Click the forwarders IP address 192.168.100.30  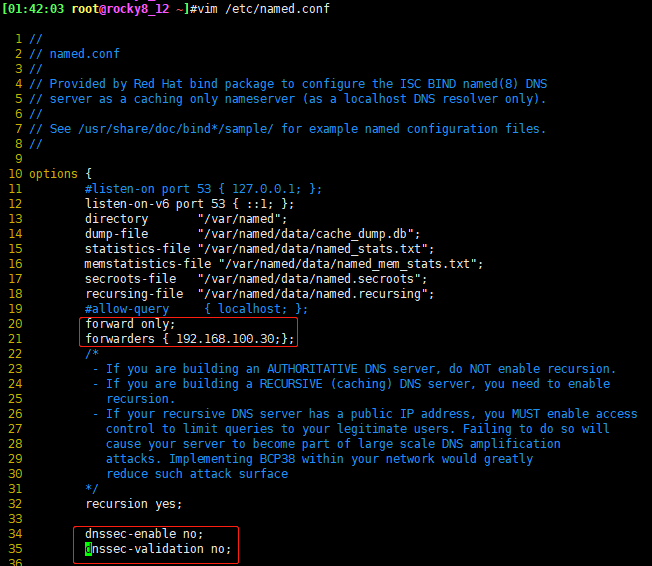point(225,339)
